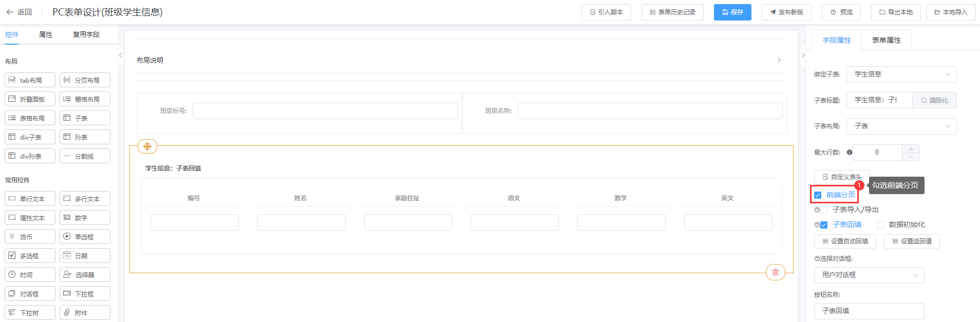Add a 对话框 control
The width and height of the screenshot is (980, 322).
click(30, 294)
